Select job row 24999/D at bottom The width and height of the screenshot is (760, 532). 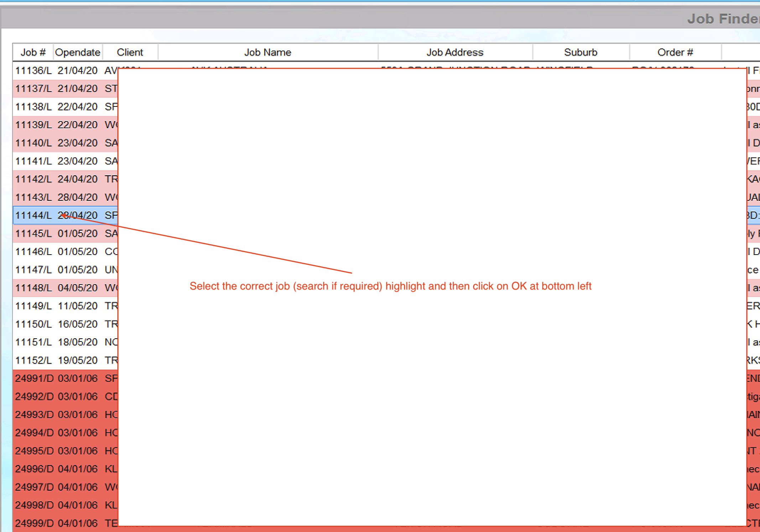[34, 523]
